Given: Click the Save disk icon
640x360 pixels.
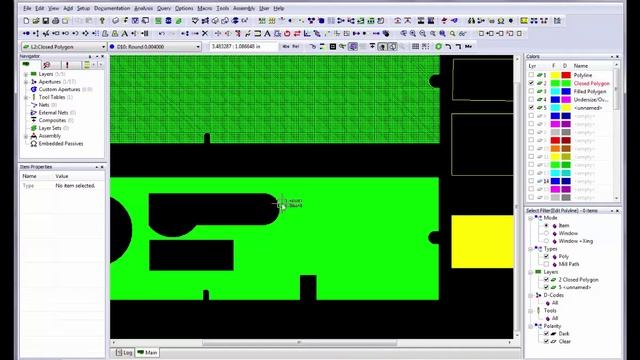Looking at the screenshot, I should click(46, 20).
